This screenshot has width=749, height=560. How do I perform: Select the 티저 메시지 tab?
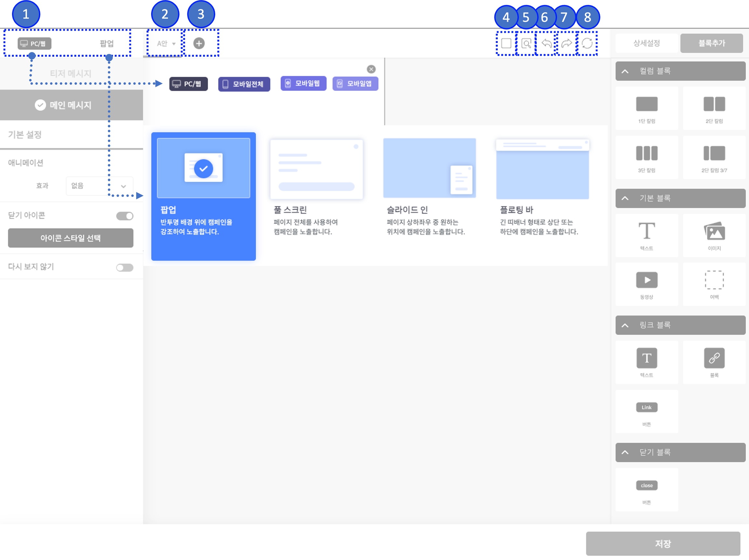(71, 73)
